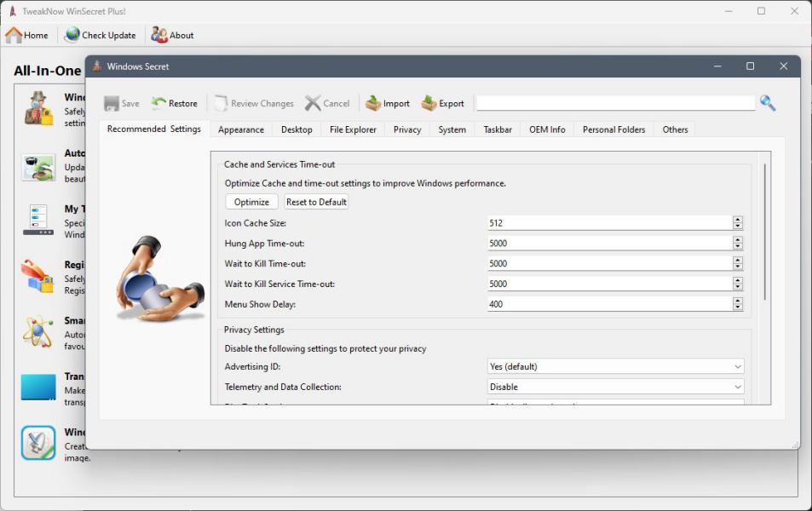Click the "Privacy Settings" group title
The width and height of the screenshot is (812, 511).
tap(254, 330)
